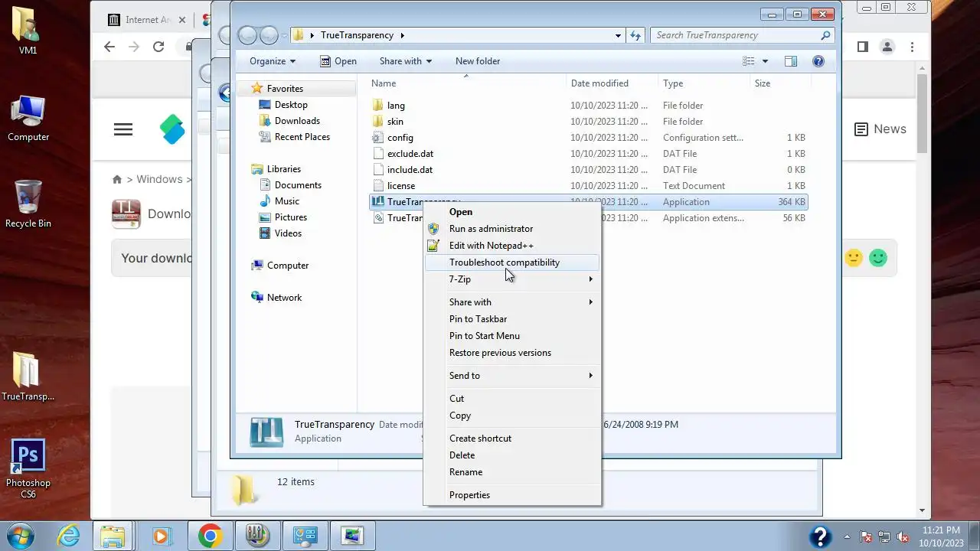The image size is (980, 551).
Task: Choose Delete in the context menu
Action: point(512,455)
